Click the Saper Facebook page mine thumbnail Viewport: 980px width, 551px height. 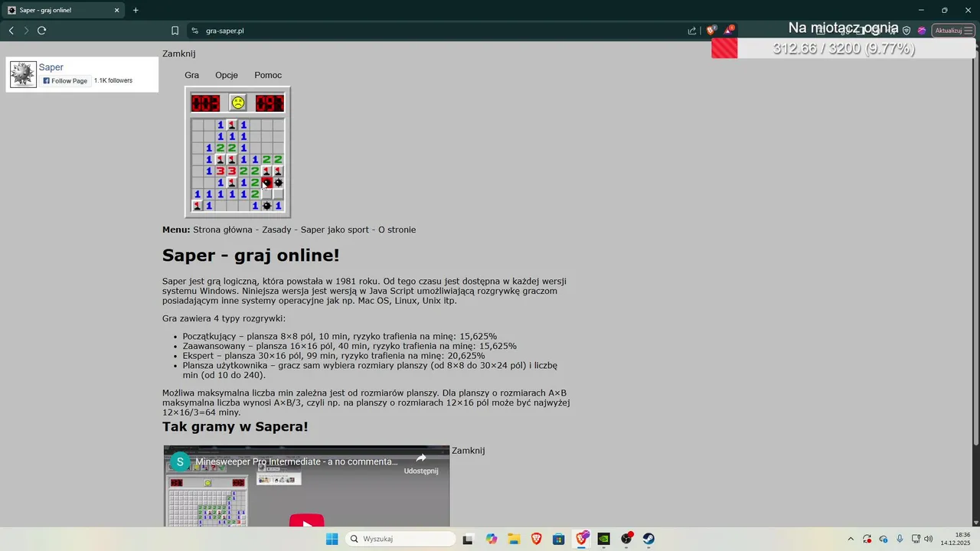click(x=23, y=74)
